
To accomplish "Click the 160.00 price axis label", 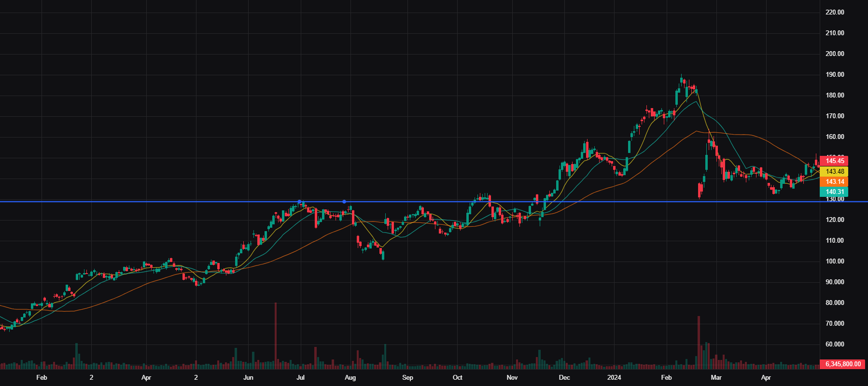I will (x=835, y=137).
